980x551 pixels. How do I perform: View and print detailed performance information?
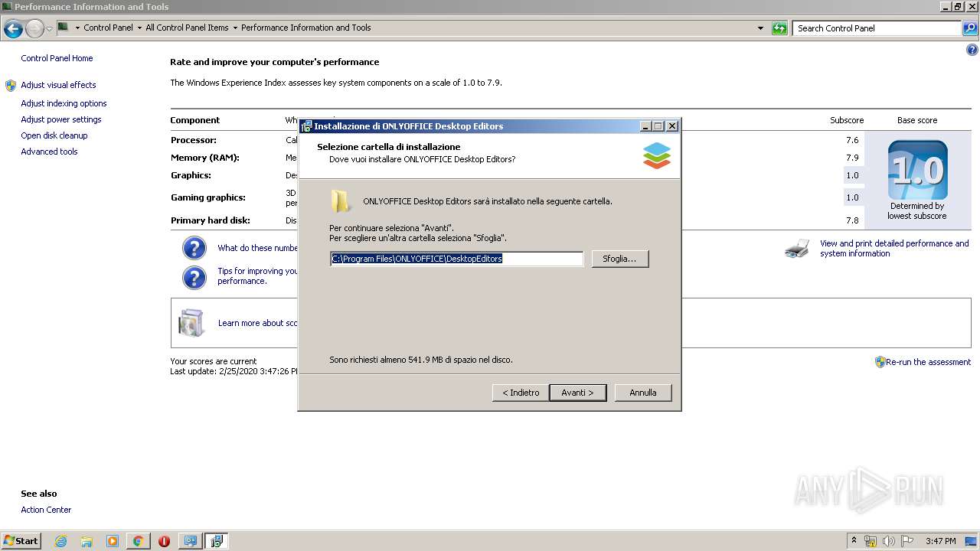[x=894, y=248]
